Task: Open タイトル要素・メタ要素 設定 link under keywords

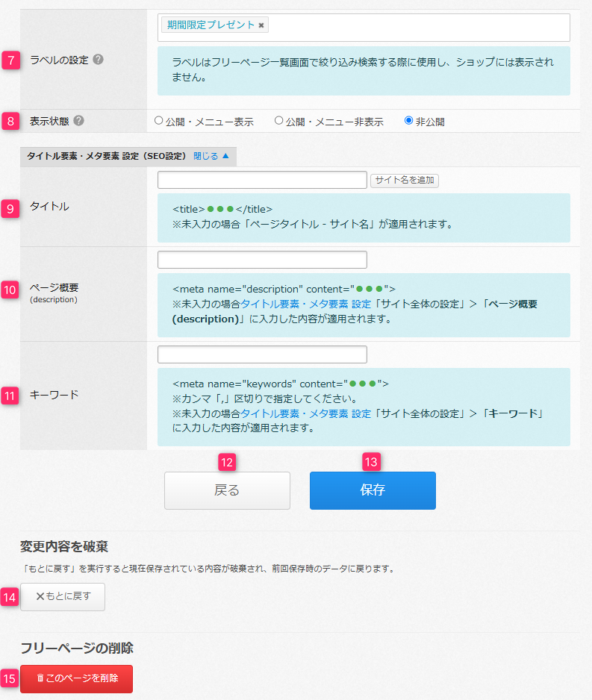Action: [x=305, y=413]
